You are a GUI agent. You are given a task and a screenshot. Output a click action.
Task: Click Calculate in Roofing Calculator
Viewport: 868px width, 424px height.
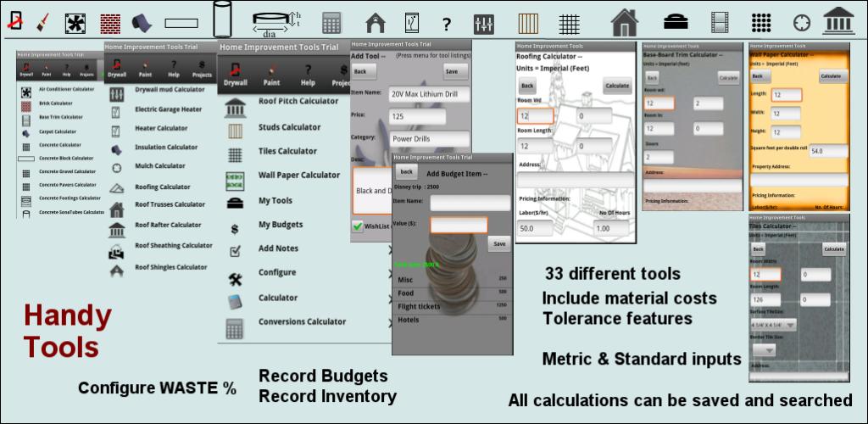pyautogui.click(x=617, y=86)
